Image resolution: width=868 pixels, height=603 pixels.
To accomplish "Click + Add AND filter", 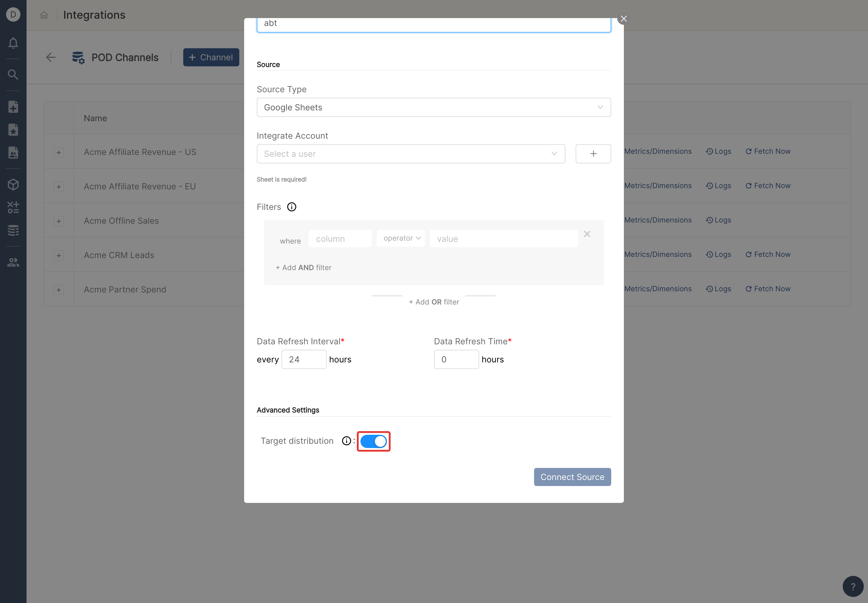I will pyautogui.click(x=303, y=267).
